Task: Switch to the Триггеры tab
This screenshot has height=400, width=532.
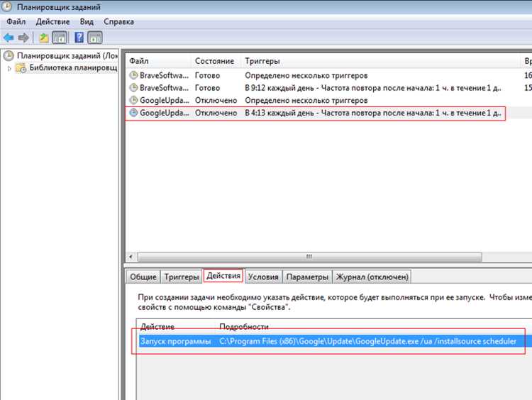Action: [182, 277]
